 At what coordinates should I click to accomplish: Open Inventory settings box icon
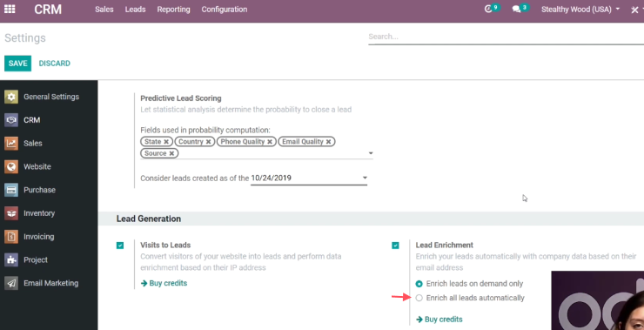tap(11, 213)
